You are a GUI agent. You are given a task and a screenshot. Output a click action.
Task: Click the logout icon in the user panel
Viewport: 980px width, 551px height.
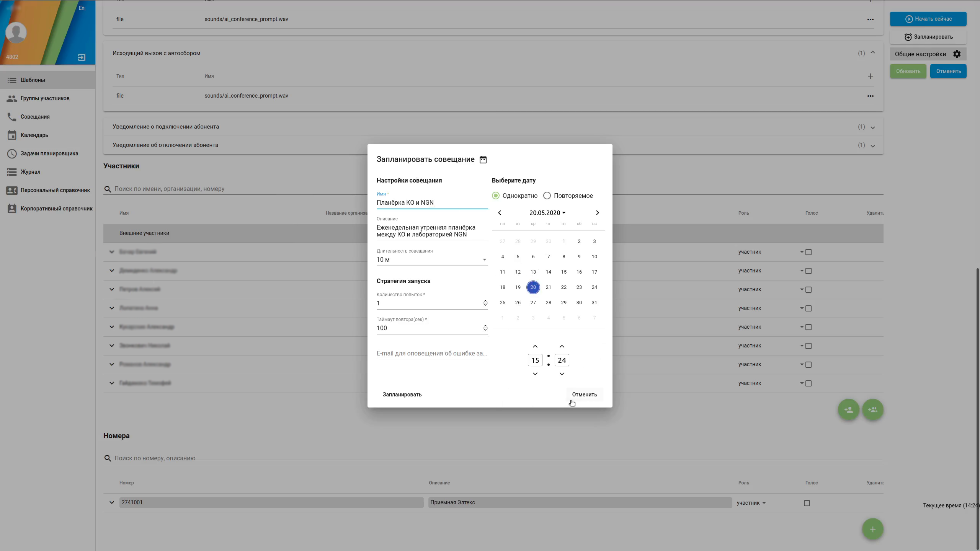82,57
